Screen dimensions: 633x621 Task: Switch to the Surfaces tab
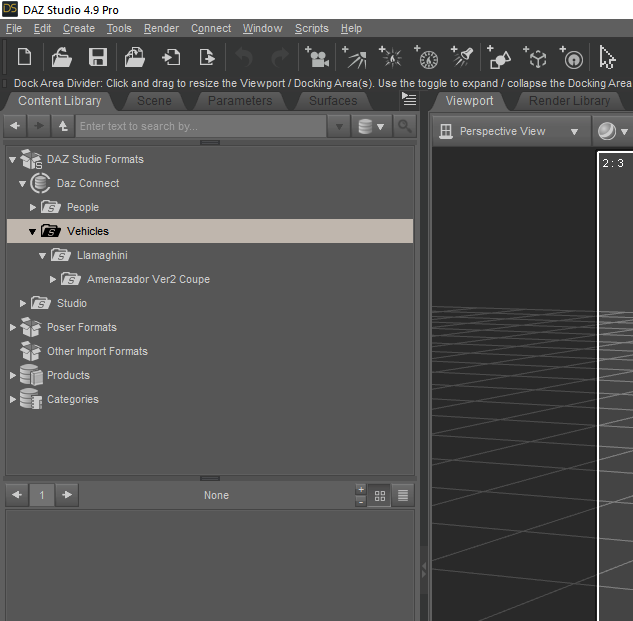[332, 101]
